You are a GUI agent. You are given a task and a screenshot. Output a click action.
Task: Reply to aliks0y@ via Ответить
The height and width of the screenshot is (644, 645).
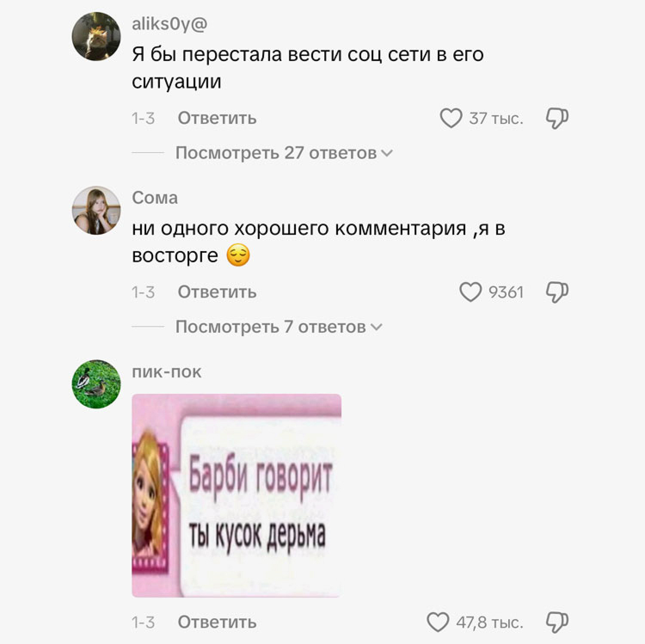(x=217, y=118)
